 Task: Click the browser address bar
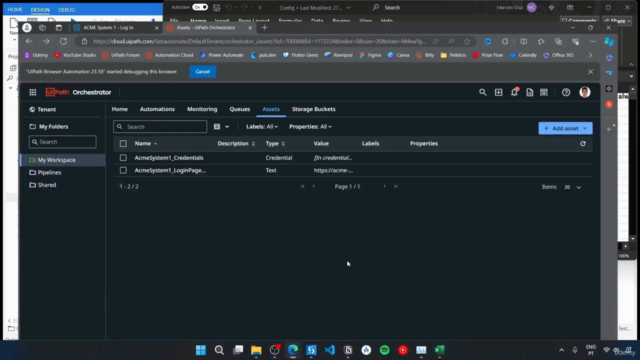tap(259, 41)
